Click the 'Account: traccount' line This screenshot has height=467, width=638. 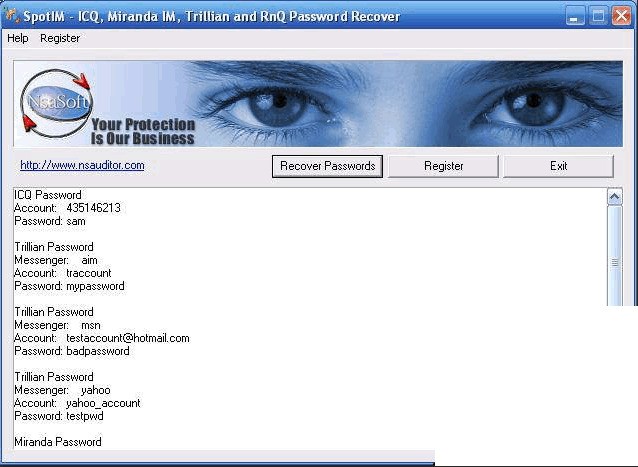tap(63, 273)
